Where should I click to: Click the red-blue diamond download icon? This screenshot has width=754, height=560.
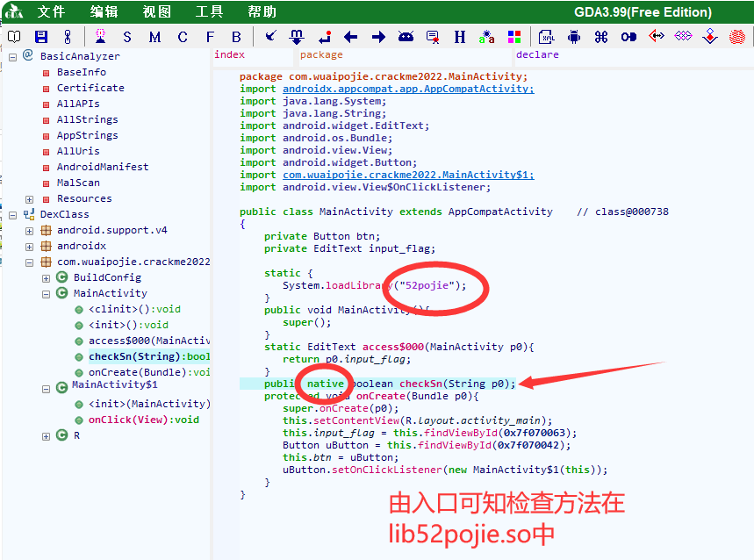pos(710,37)
